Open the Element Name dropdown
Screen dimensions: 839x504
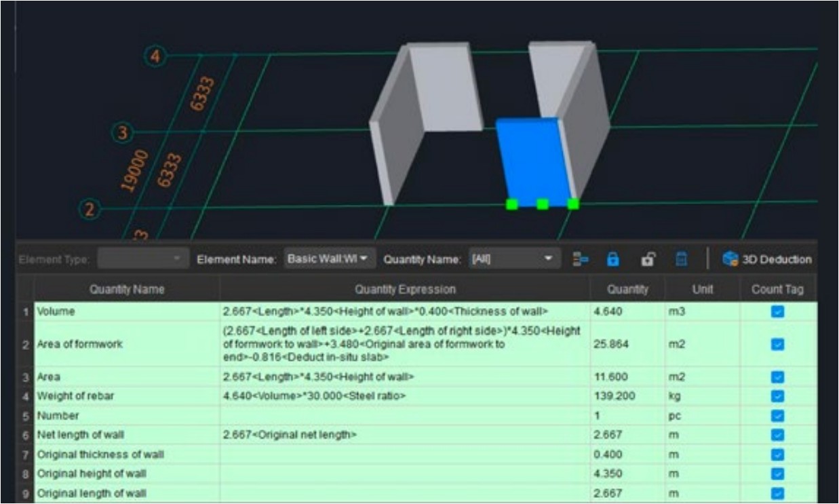pos(329,258)
